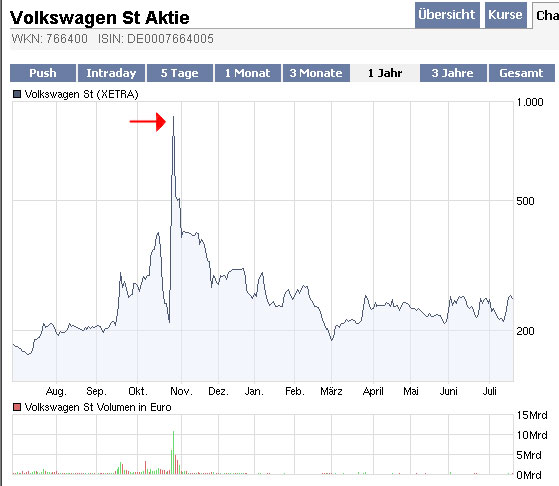Viewport: 559px width, 486px height.
Task: Switch chart to 5 Tage
Action: click(180, 73)
